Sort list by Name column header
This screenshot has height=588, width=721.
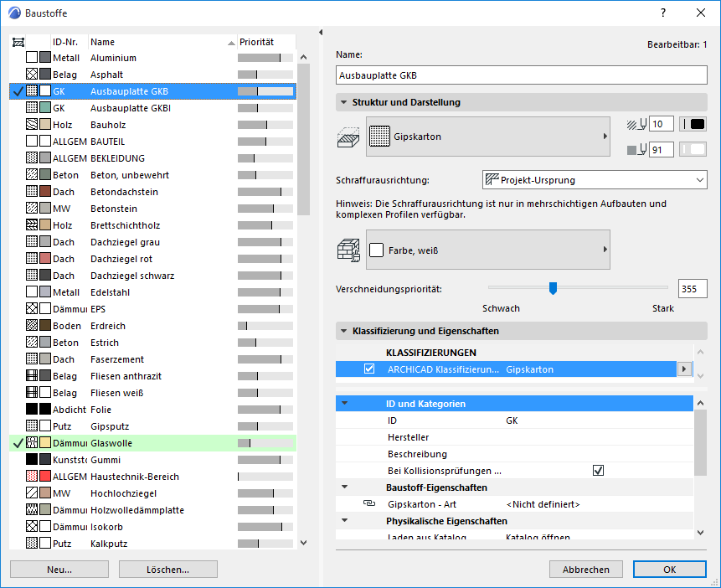[162, 42]
